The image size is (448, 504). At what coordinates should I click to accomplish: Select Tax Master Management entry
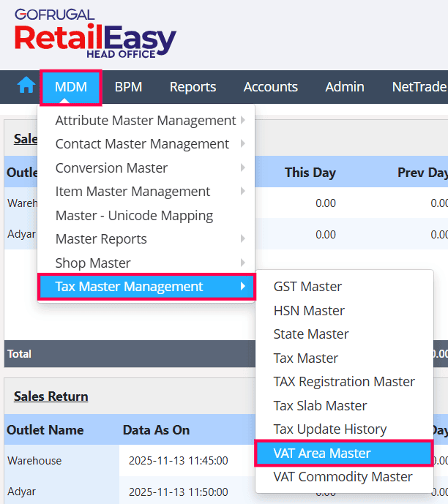146,287
